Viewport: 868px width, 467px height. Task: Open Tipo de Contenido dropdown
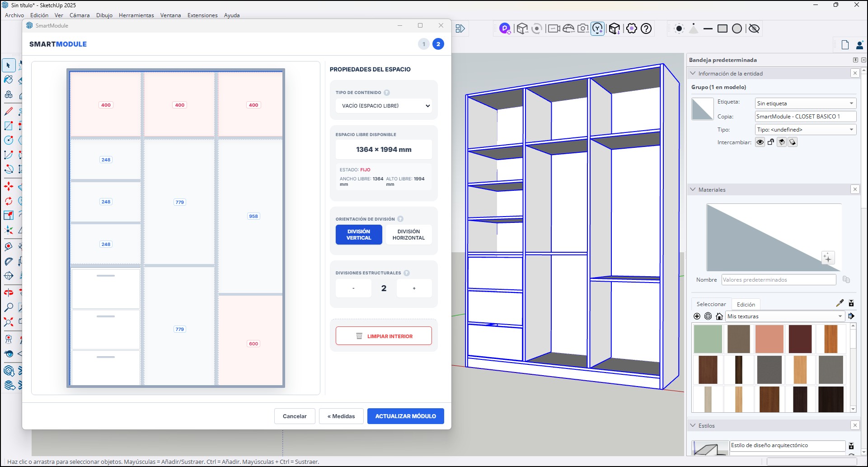(x=384, y=106)
